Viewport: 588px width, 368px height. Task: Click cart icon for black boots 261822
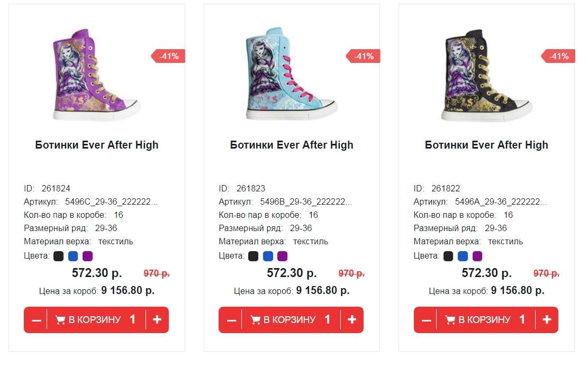click(450, 320)
